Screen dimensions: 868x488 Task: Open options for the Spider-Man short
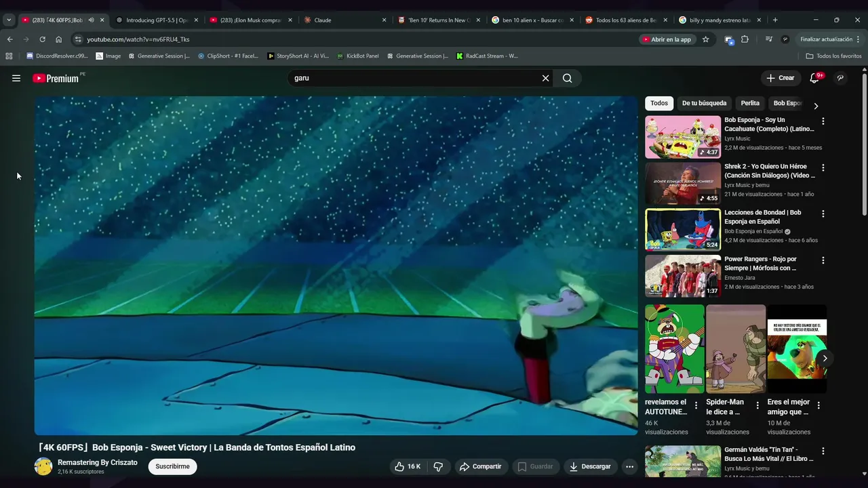tap(757, 405)
